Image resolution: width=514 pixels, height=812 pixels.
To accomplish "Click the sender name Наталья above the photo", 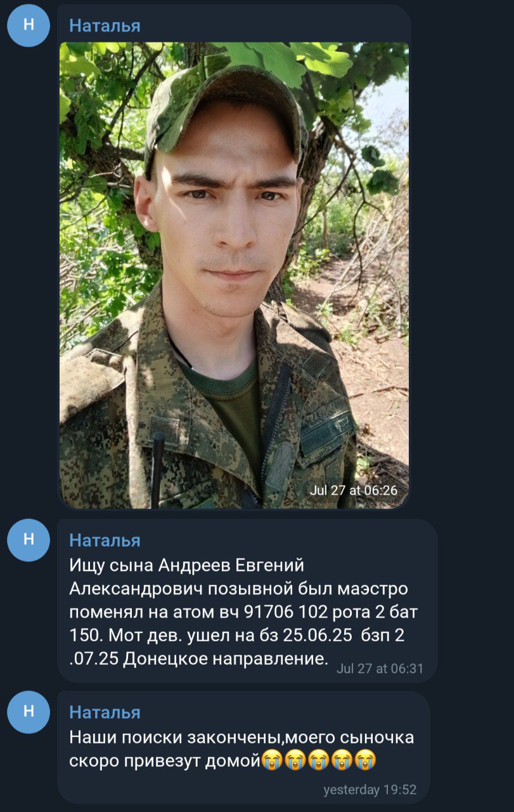I will pos(105,25).
